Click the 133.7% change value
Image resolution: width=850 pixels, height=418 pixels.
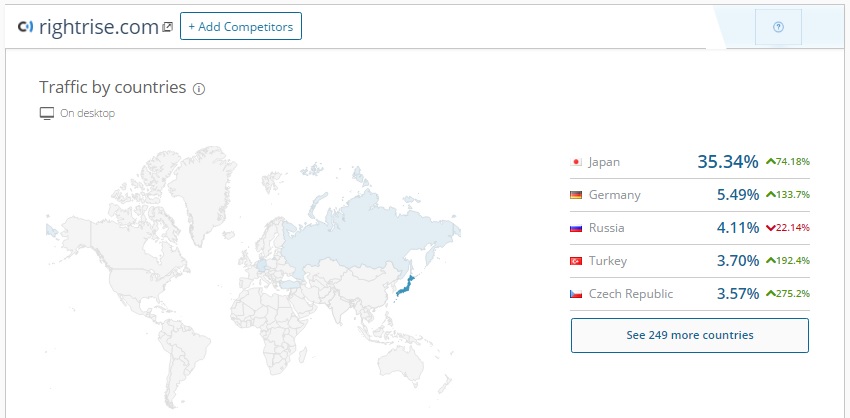[x=793, y=195]
